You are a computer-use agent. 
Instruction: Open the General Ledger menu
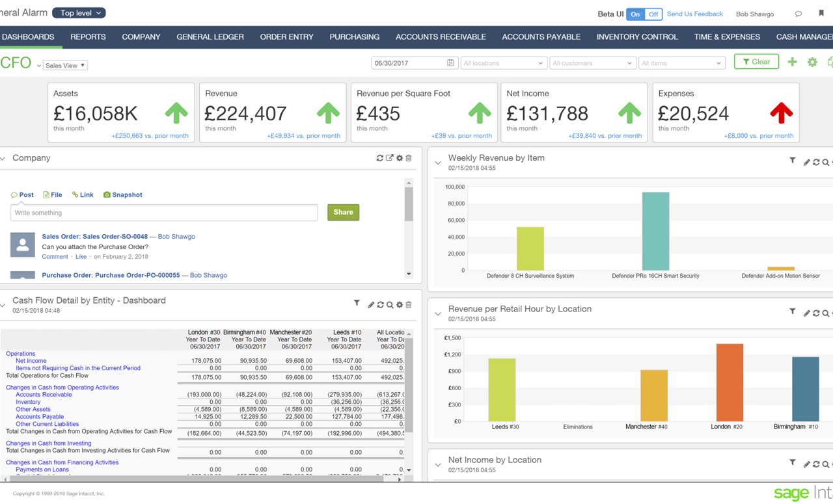210,37
